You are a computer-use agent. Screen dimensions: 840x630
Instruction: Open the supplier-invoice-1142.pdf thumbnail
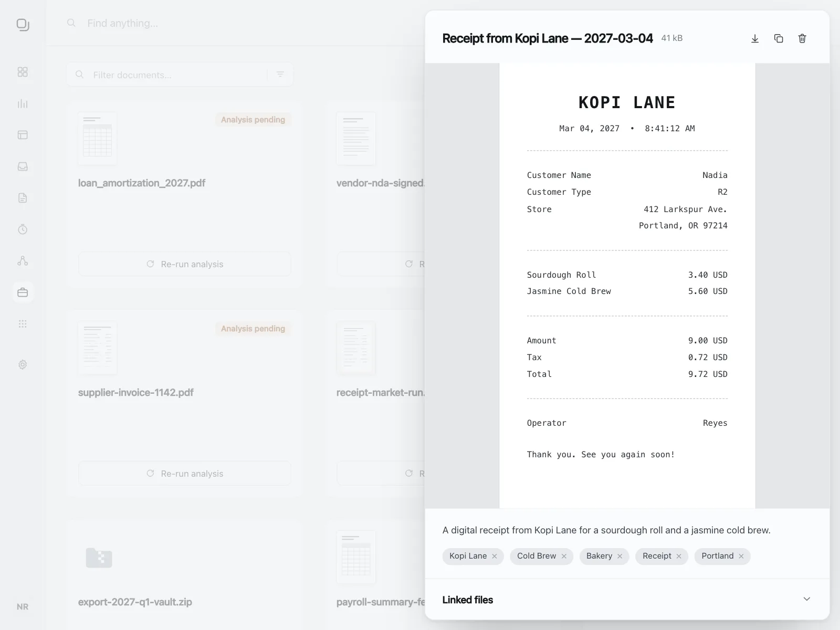click(98, 348)
